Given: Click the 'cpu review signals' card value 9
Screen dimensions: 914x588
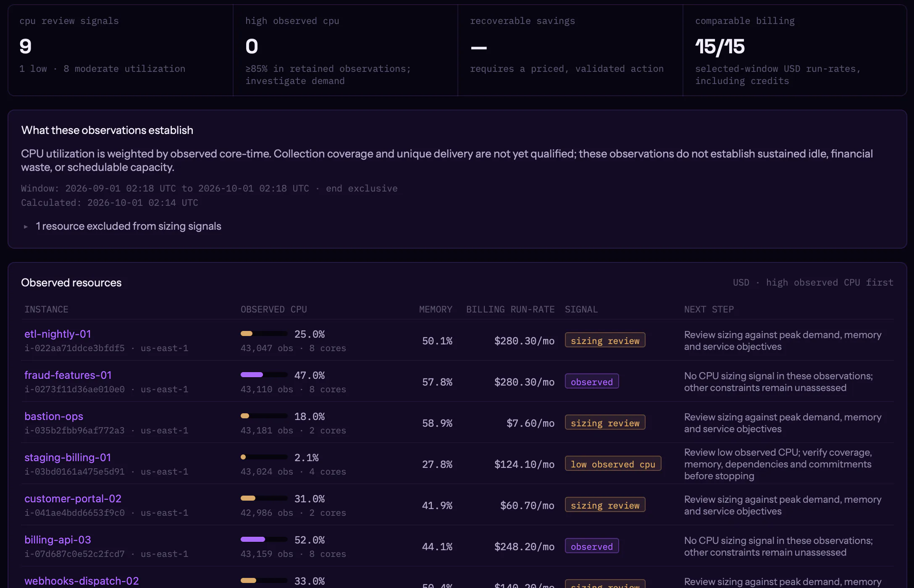Looking at the screenshot, I should [x=26, y=46].
